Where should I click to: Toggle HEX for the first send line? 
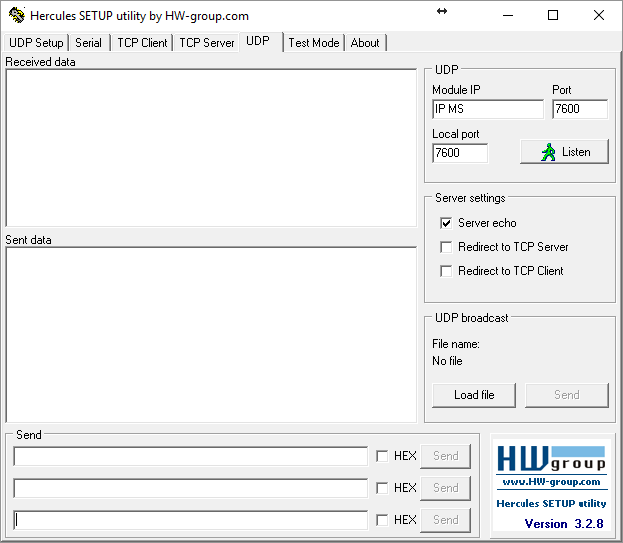coord(382,456)
